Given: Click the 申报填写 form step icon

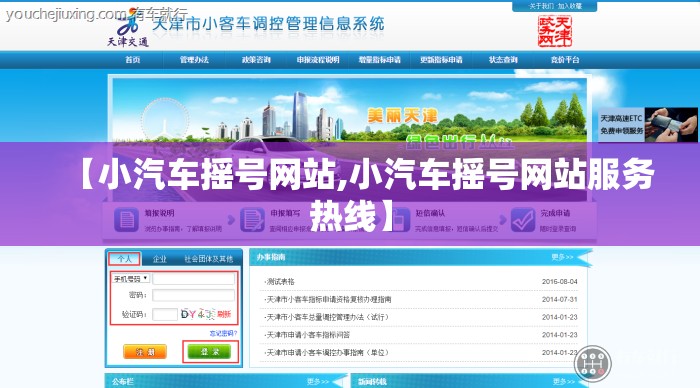Looking at the screenshot, I should [x=253, y=220].
